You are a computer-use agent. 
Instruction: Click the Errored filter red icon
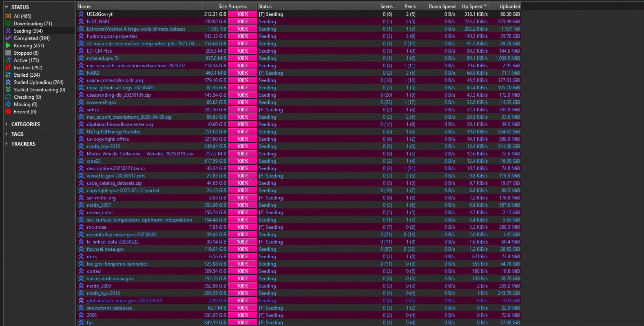click(x=8, y=111)
